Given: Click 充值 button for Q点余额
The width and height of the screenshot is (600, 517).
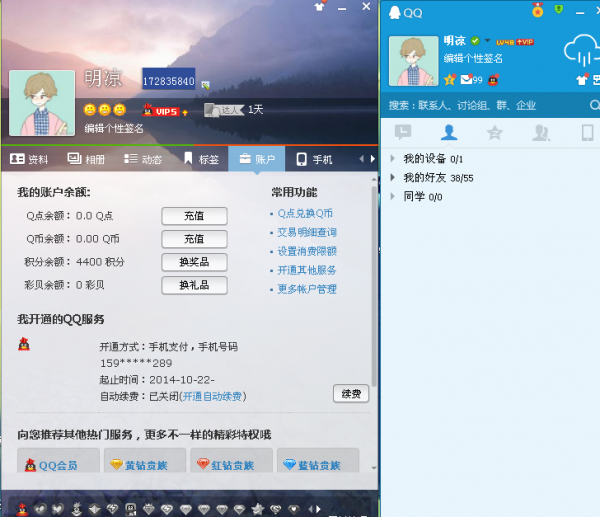Looking at the screenshot, I should click(x=194, y=216).
